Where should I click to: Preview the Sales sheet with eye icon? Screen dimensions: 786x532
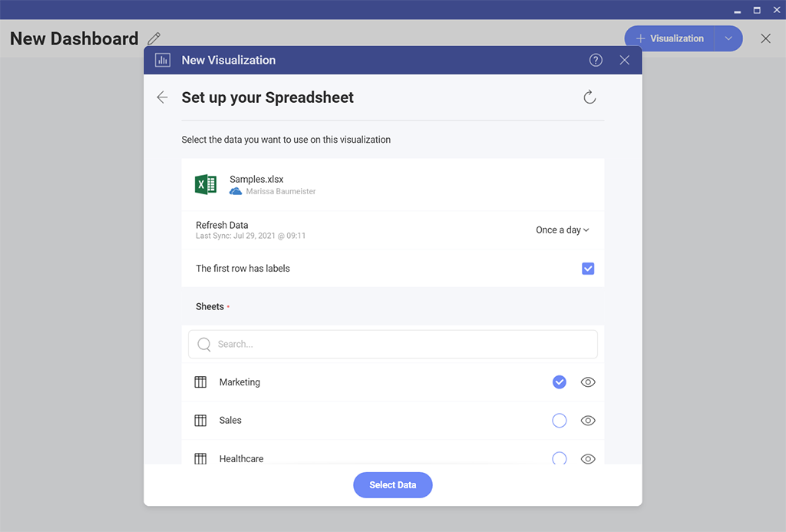[x=588, y=420]
